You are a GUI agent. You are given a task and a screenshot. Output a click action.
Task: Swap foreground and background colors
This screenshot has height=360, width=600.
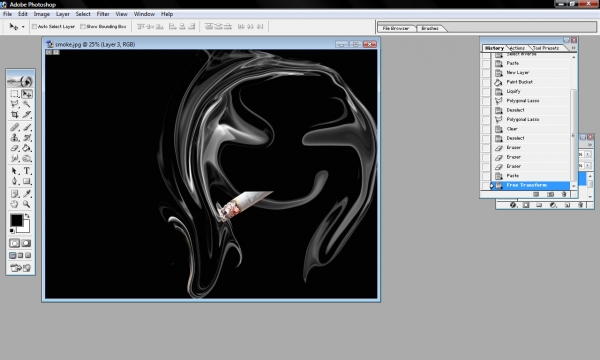pos(27,216)
